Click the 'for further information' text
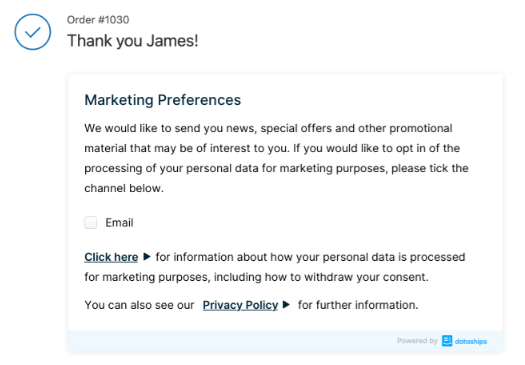Screen dimensions: 525x365 [358, 305]
